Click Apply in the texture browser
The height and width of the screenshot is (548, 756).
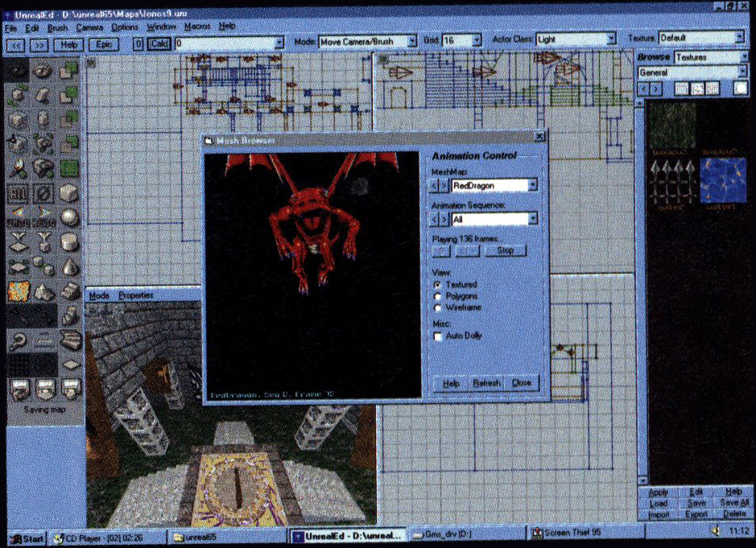pyautogui.click(x=658, y=492)
